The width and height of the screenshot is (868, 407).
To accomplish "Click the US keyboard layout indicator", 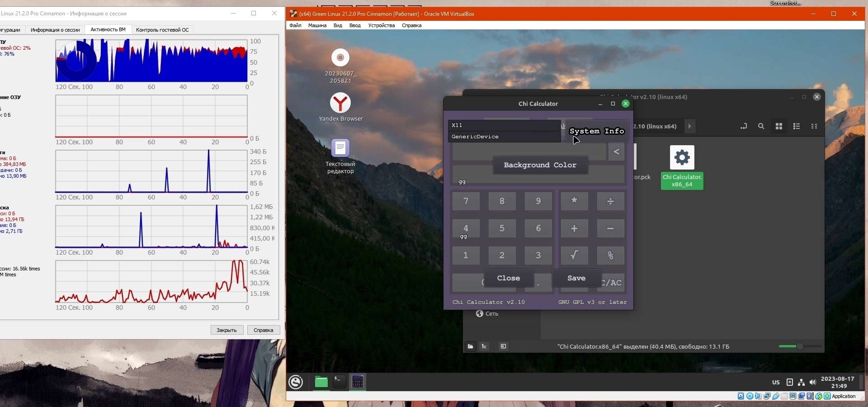I will point(776,382).
